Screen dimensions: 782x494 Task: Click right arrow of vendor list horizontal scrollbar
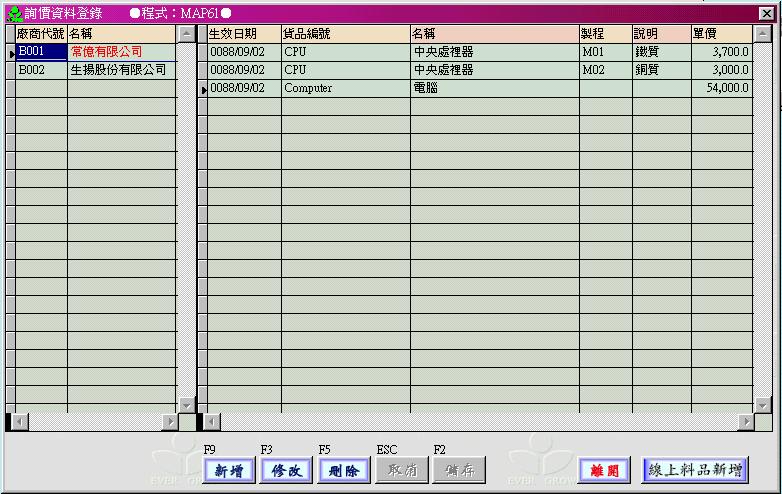pos(169,422)
